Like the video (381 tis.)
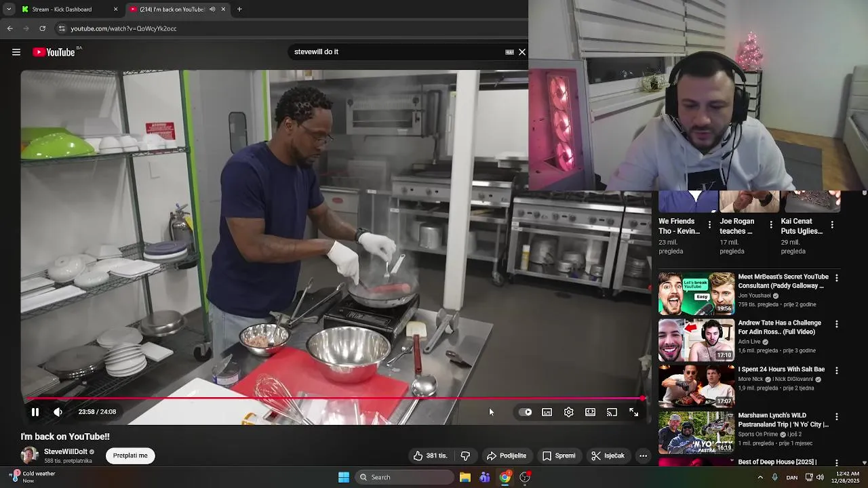The image size is (868, 488). point(431,455)
